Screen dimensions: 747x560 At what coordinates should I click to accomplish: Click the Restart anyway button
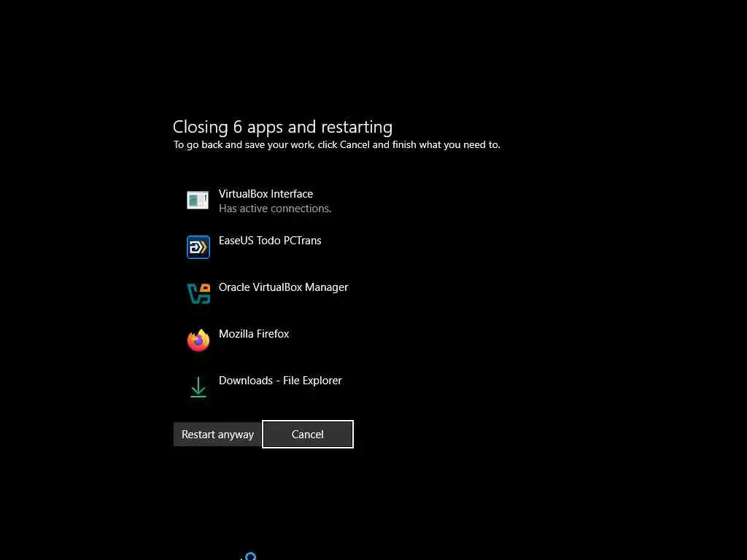[217, 435]
